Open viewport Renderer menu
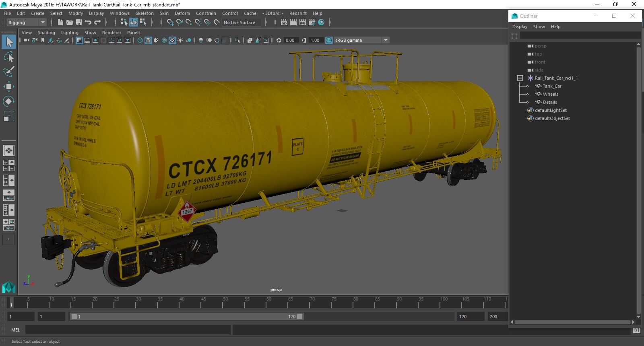Screen dimensions: 644x346 tap(111, 33)
